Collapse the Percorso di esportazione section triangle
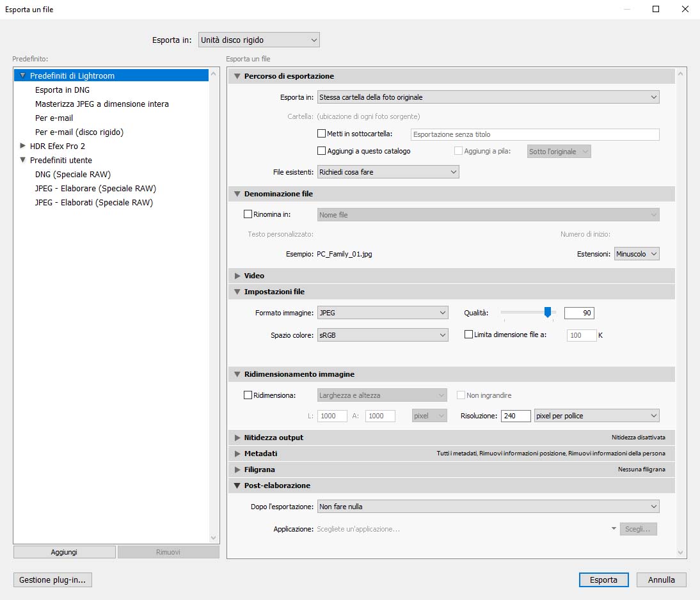 237,76
